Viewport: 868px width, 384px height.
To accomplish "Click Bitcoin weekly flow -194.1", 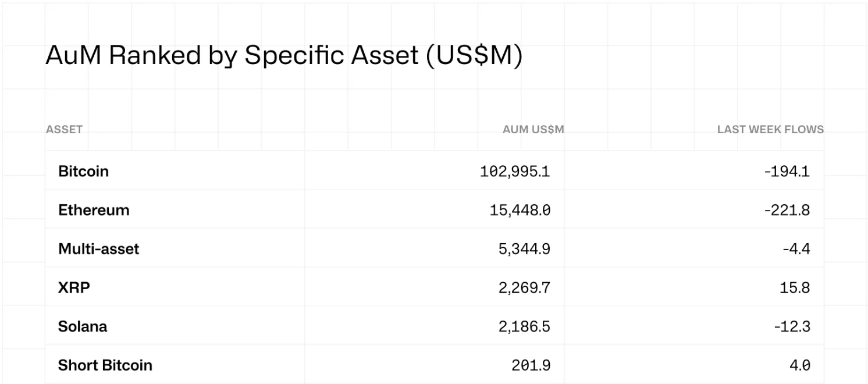I will point(787,172).
